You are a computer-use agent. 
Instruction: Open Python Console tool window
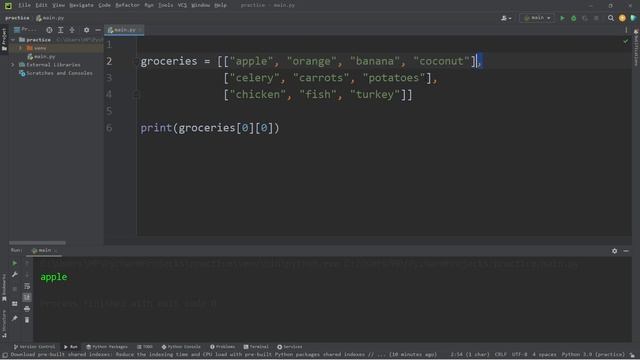[x=181, y=347]
